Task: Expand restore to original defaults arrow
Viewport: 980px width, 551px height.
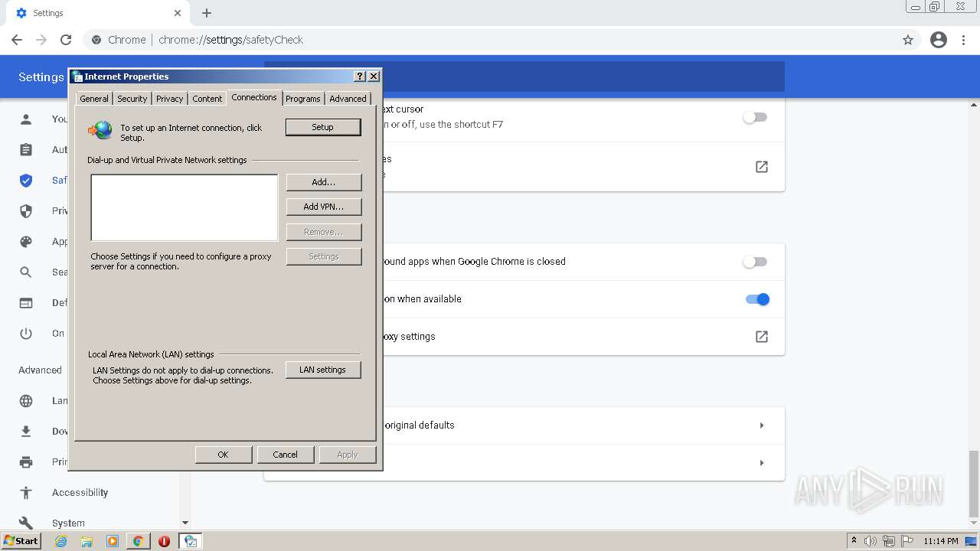Action: (x=762, y=425)
